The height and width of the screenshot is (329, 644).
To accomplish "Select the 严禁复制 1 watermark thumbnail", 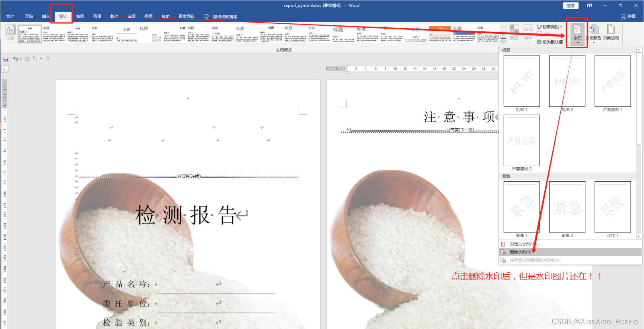I will [613, 81].
